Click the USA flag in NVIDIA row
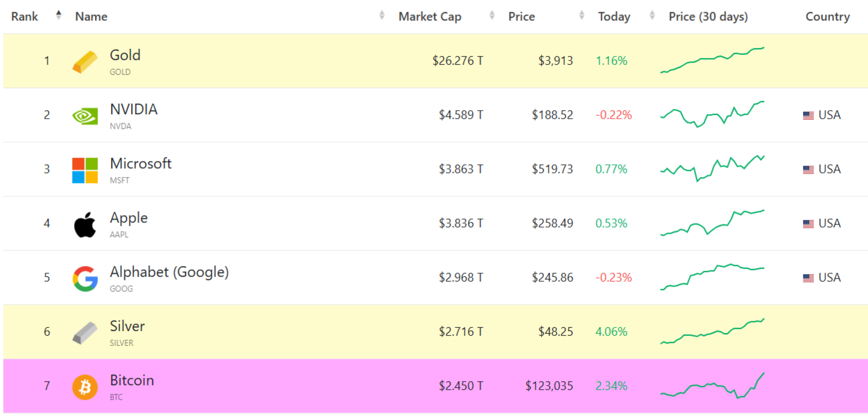The height and width of the screenshot is (414, 868). pos(808,116)
